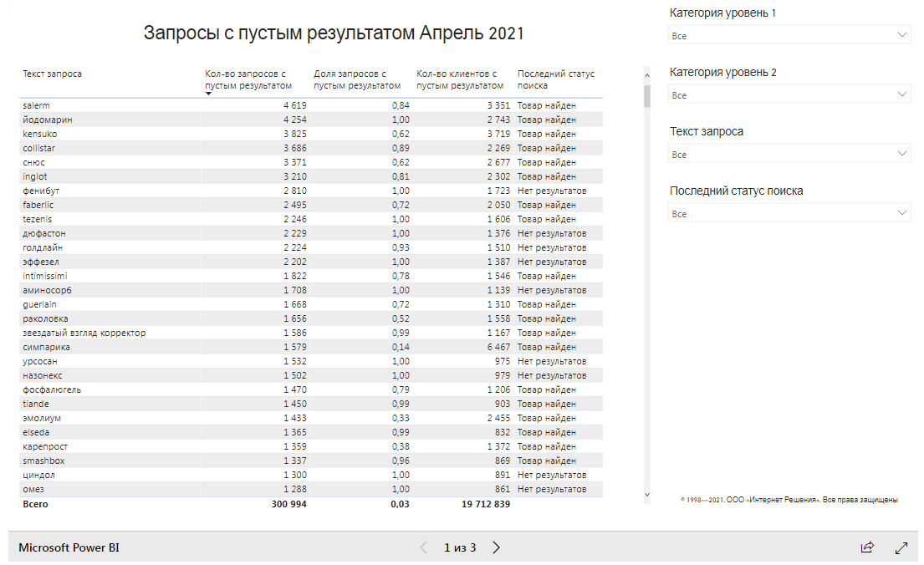Viewport: 924px width, 565px height.
Task: Select the 'intimissimi' query cell
Action: click(x=45, y=276)
